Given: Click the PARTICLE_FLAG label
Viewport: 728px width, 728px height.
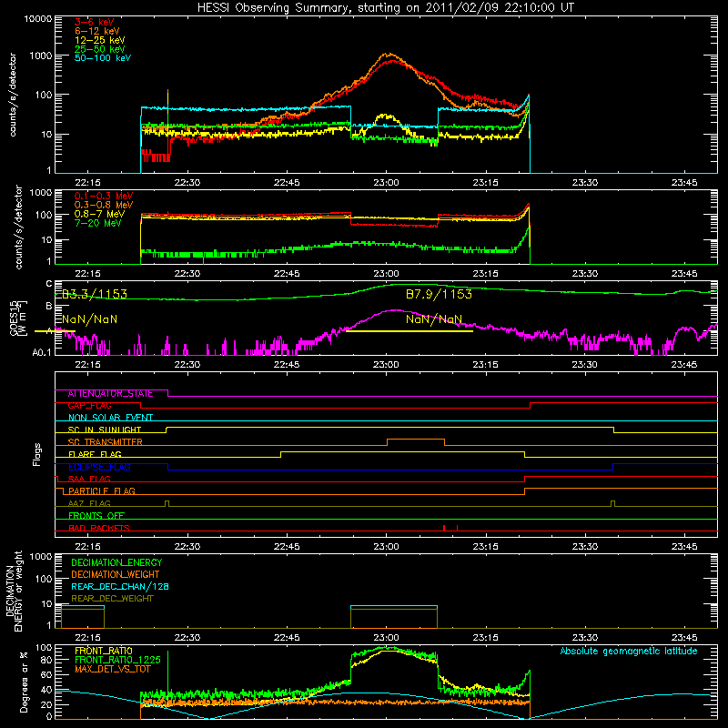Looking at the screenshot, I should click(x=102, y=491).
